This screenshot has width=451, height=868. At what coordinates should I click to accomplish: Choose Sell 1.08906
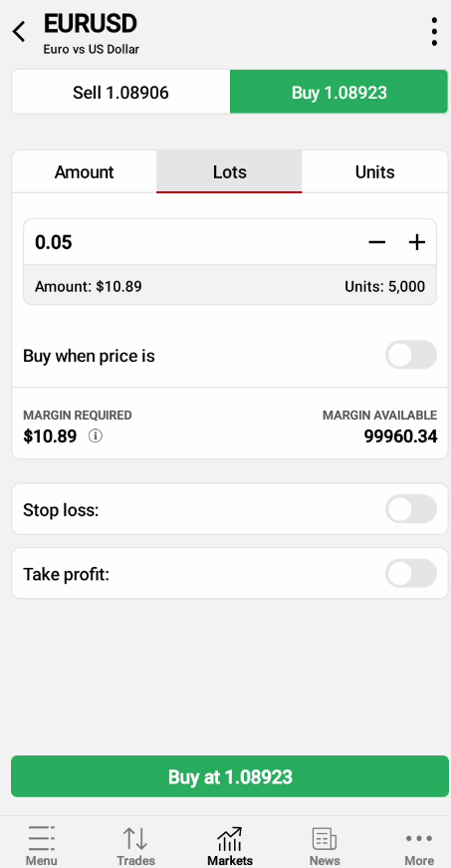coord(121,92)
